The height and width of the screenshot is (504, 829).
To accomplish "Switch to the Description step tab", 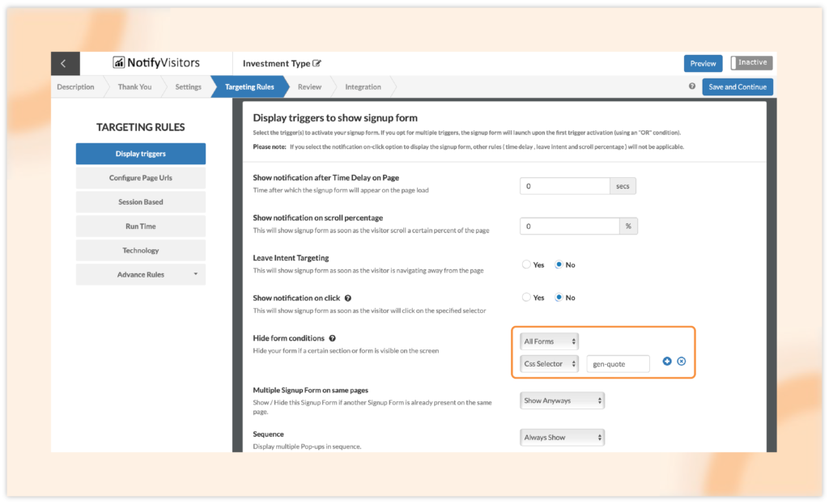I will point(75,87).
